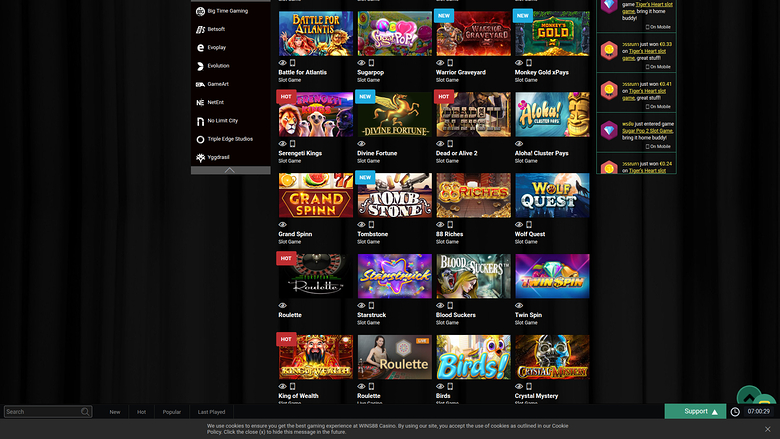Select the Big Time Gaming provider icon

pyautogui.click(x=200, y=11)
